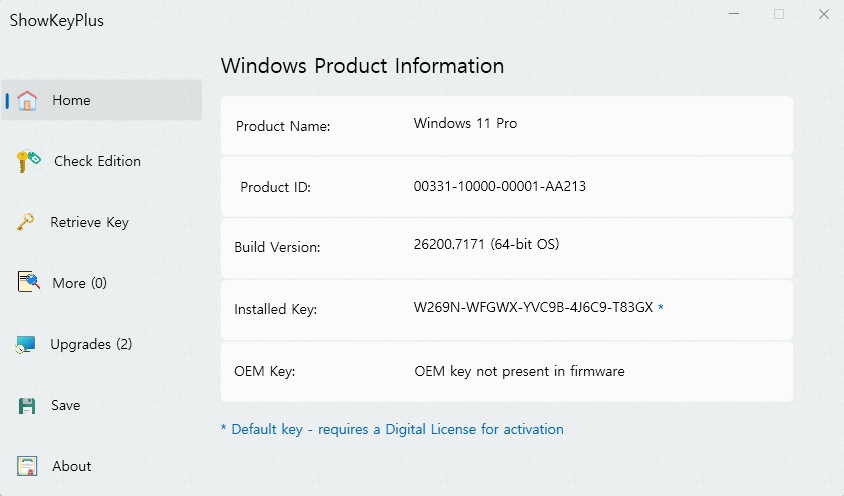
Task: Minimize the ShowKeyPlus window
Action: [x=734, y=13]
